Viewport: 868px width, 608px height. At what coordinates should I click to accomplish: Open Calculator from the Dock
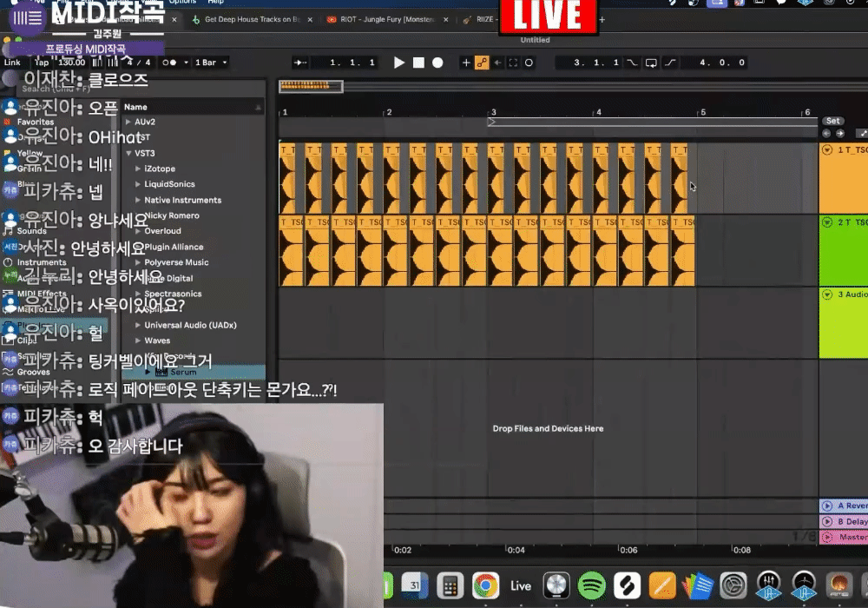coord(450,585)
